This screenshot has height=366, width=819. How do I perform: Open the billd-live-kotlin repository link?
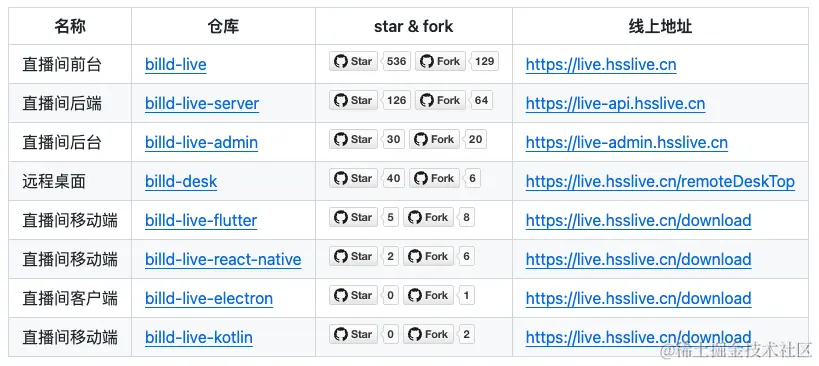199,337
